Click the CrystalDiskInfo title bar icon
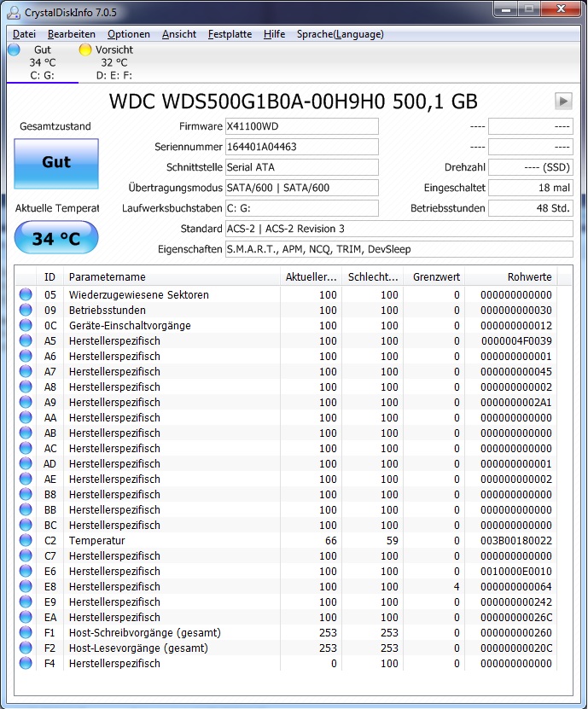The image size is (588, 709). (x=14, y=12)
